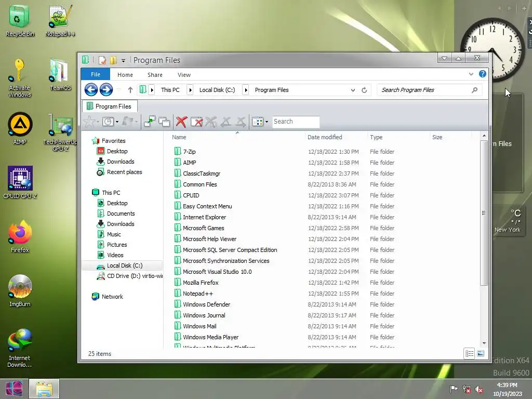Click the recently closed tabs clock icon

pos(108,122)
